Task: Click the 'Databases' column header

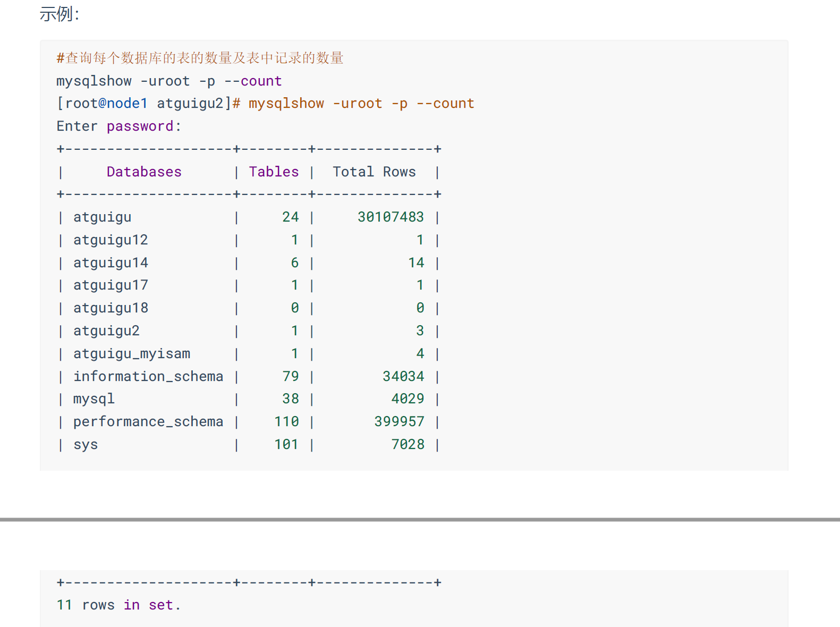Action: [x=144, y=172]
